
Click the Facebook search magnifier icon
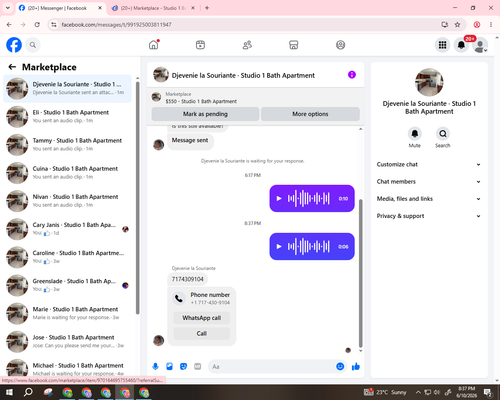tap(33, 45)
